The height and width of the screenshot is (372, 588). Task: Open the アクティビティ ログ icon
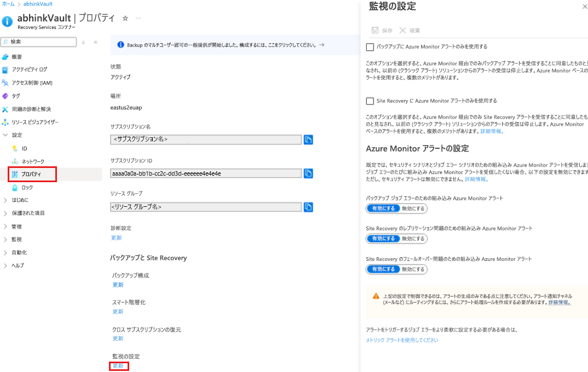(x=5, y=69)
